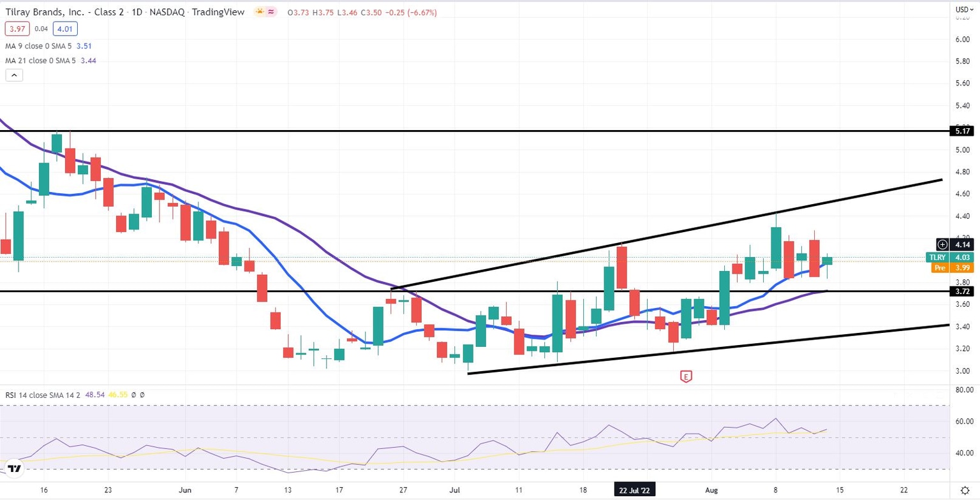Select the 3.97 sell price button

click(x=17, y=29)
